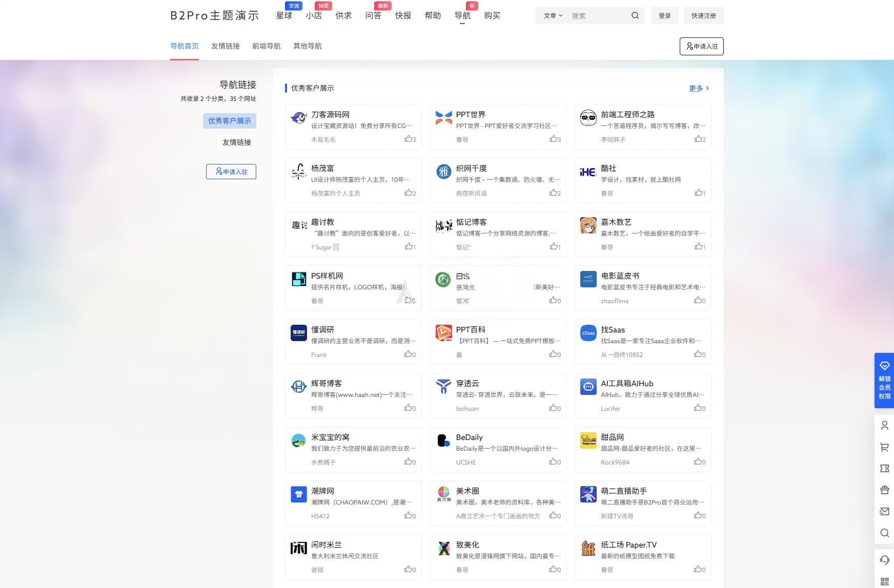Open the 星球 menu item
The height and width of the screenshot is (588, 894).
coord(284,16)
